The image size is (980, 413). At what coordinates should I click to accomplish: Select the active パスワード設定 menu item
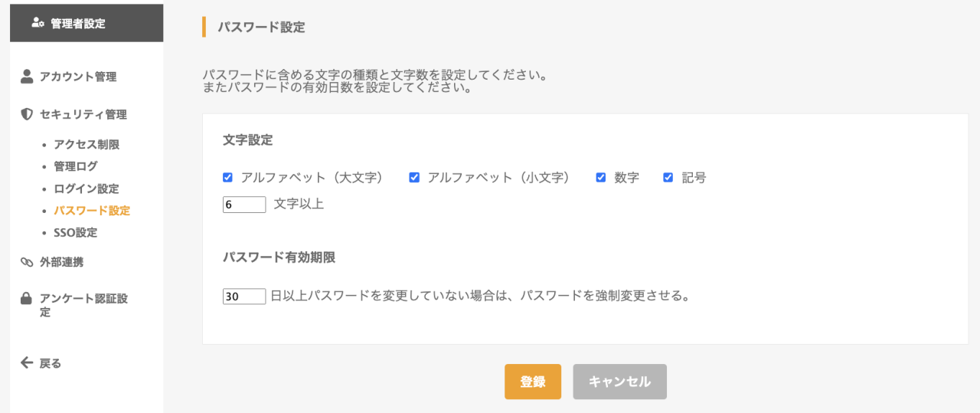pos(92,210)
